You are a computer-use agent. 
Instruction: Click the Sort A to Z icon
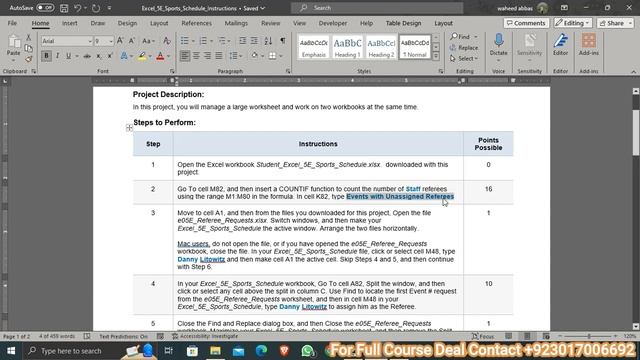pyautogui.click(x=268, y=41)
